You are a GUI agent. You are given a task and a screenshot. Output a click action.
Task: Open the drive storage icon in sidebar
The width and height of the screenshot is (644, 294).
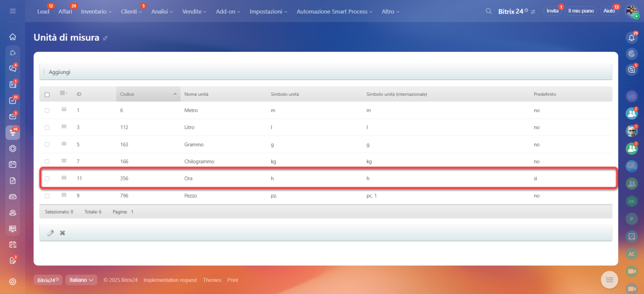tap(13, 197)
